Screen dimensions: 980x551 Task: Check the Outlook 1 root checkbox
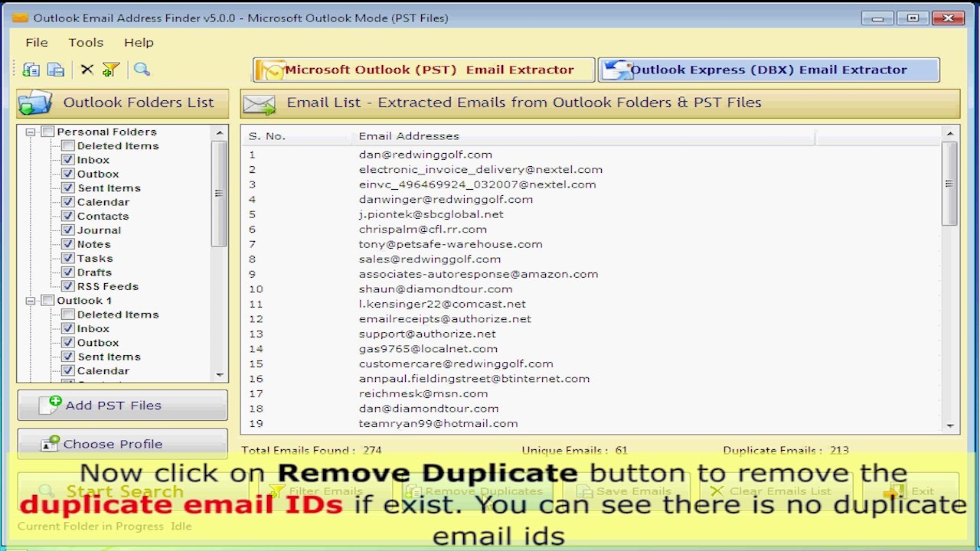pos(47,301)
